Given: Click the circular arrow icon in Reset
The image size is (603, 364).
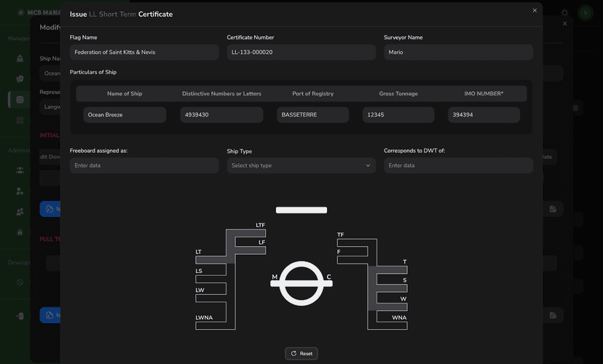Looking at the screenshot, I should click(293, 353).
